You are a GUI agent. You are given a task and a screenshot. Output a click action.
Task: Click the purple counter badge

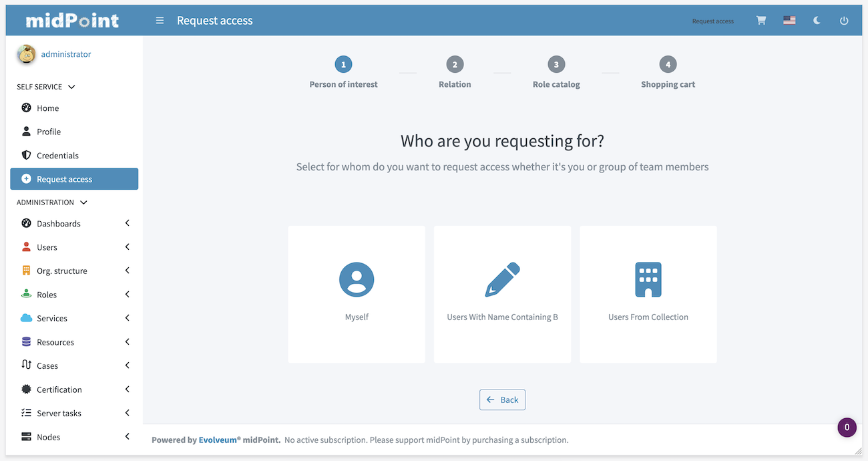pyautogui.click(x=847, y=428)
